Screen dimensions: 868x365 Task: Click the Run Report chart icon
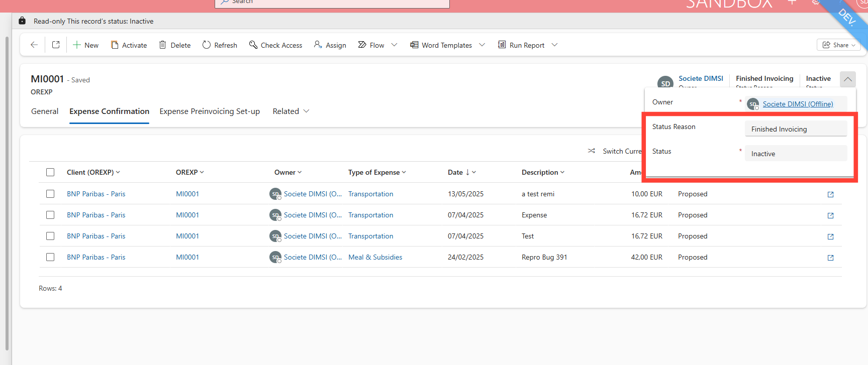(502, 45)
